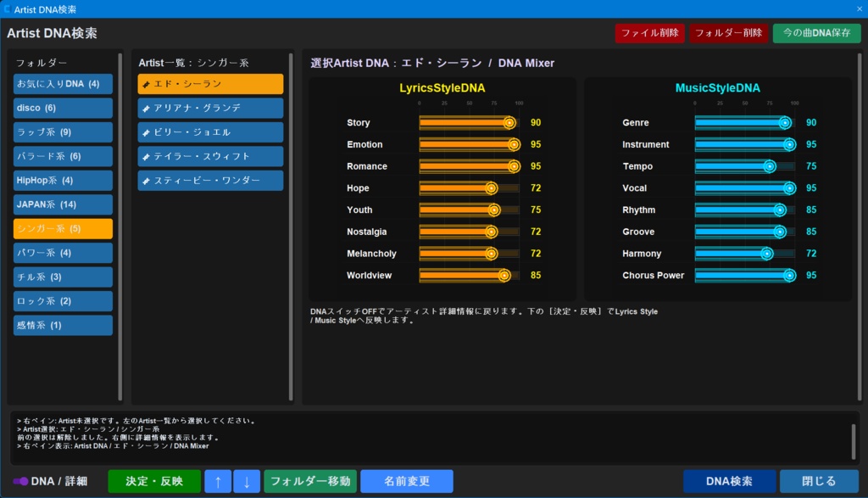Select artist アリアナ・グランデ

pyautogui.click(x=210, y=108)
